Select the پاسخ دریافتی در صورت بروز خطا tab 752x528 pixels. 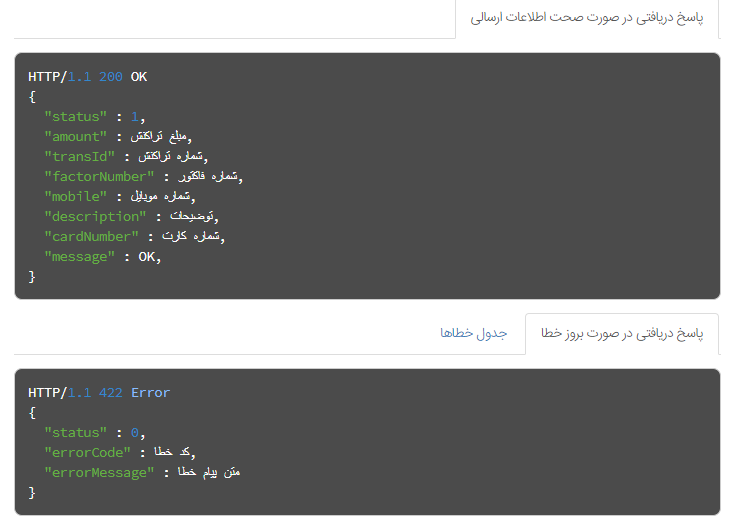pyautogui.click(x=622, y=334)
